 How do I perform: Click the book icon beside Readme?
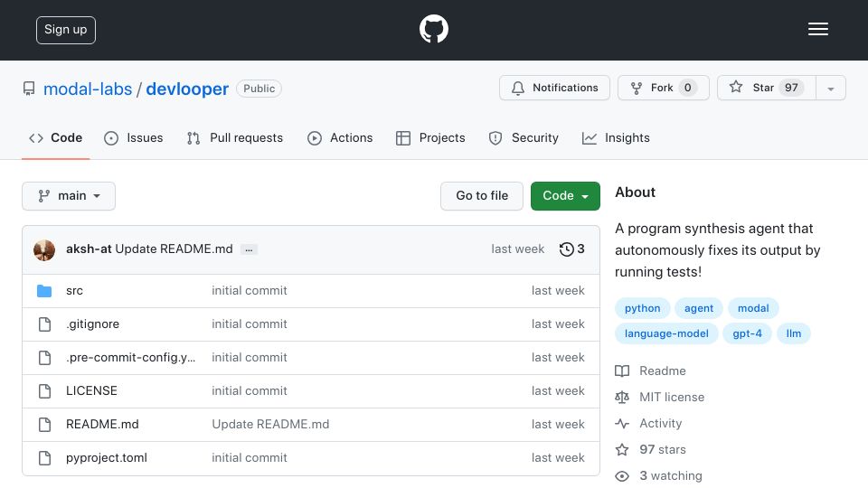pos(622,371)
